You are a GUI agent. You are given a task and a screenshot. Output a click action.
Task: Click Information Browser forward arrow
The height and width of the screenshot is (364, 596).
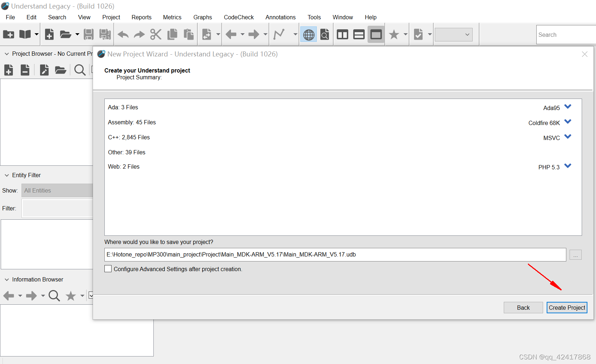point(31,296)
